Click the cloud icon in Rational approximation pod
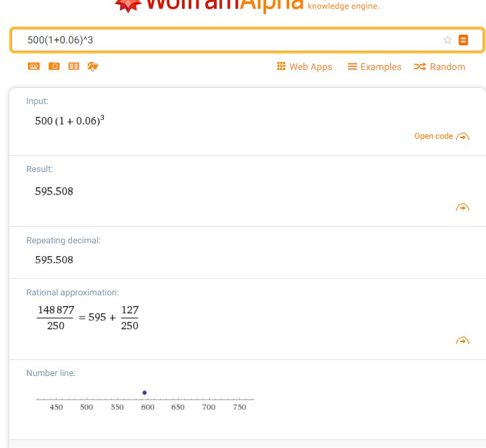486x448 pixels. point(462,341)
